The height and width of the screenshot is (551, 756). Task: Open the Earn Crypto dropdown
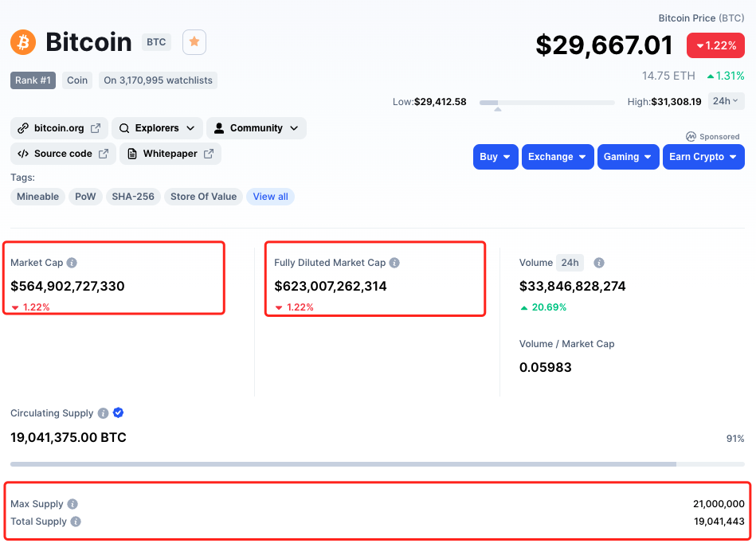703,157
